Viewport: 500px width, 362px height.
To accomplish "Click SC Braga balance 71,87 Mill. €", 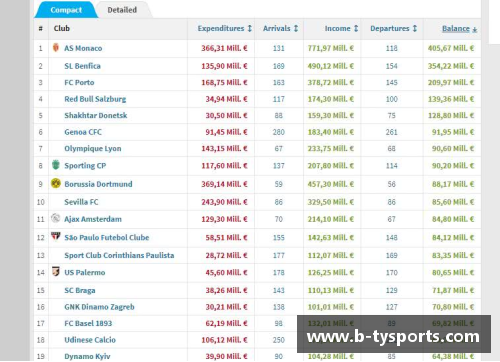I will tap(453, 290).
